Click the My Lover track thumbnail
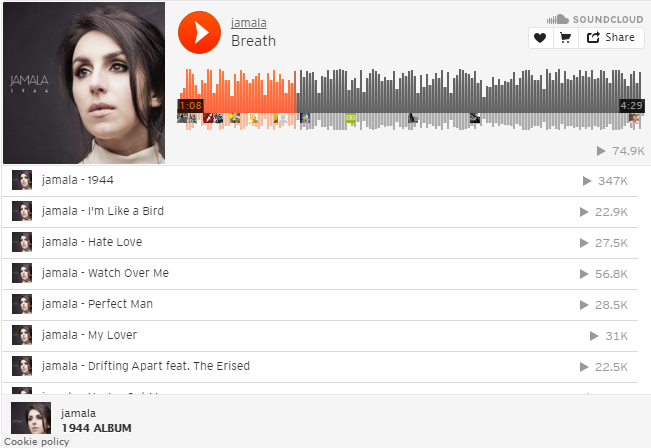Image resolution: width=651 pixels, height=448 pixels. 22,335
